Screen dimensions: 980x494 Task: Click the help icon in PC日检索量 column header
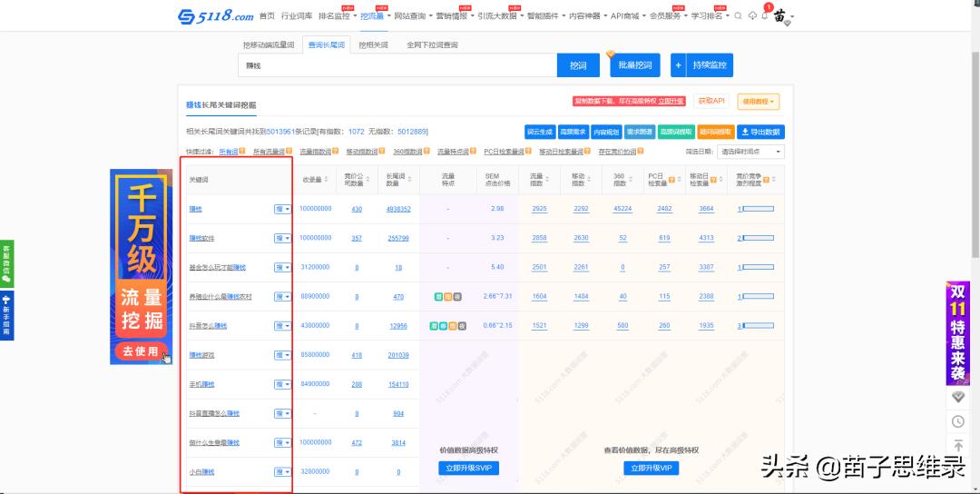671,180
